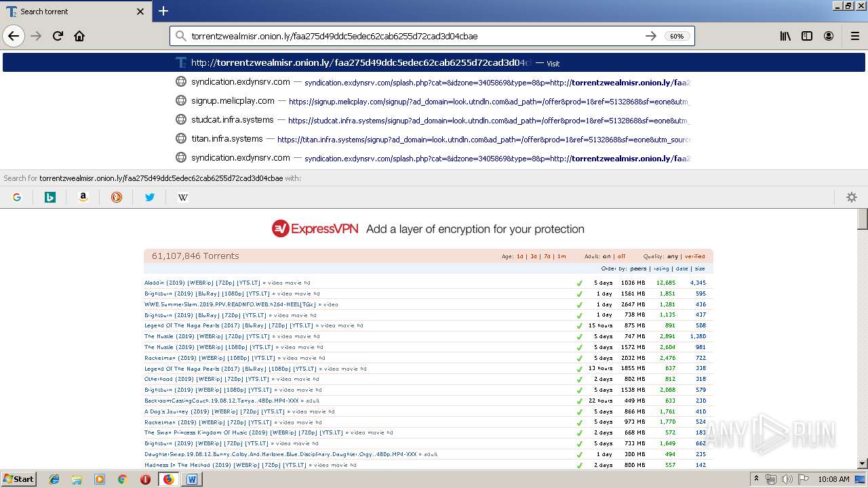Screen dimensions: 868x488
Task: Order results by peers
Action: click(x=638, y=268)
